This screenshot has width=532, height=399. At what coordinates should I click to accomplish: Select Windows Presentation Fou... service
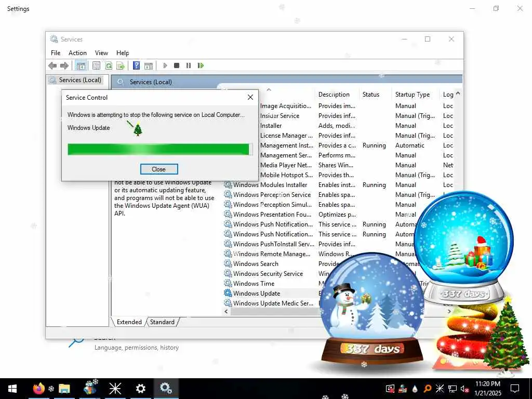(x=272, y=215)
